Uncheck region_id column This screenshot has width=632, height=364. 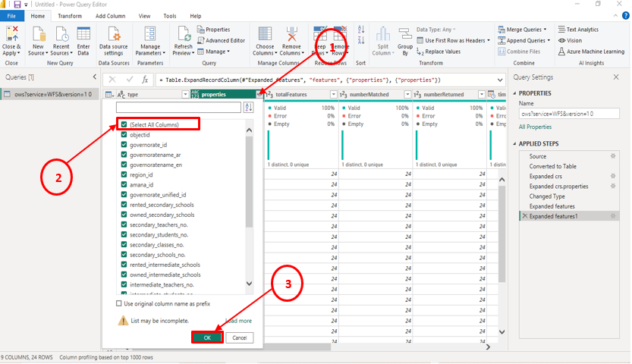pyautogui.click(x=124, y=174)
